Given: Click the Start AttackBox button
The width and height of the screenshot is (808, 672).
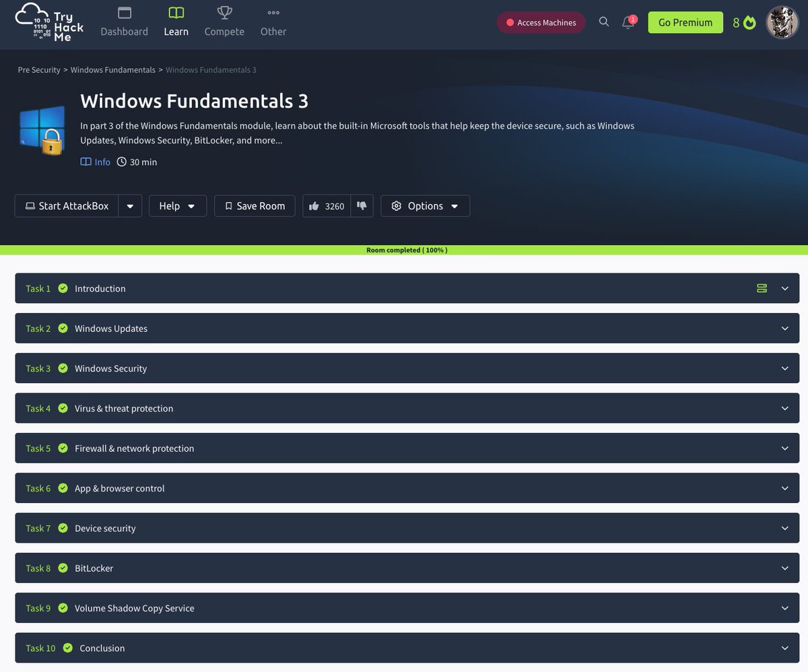Looking at the screenshot, I should 67,206.
